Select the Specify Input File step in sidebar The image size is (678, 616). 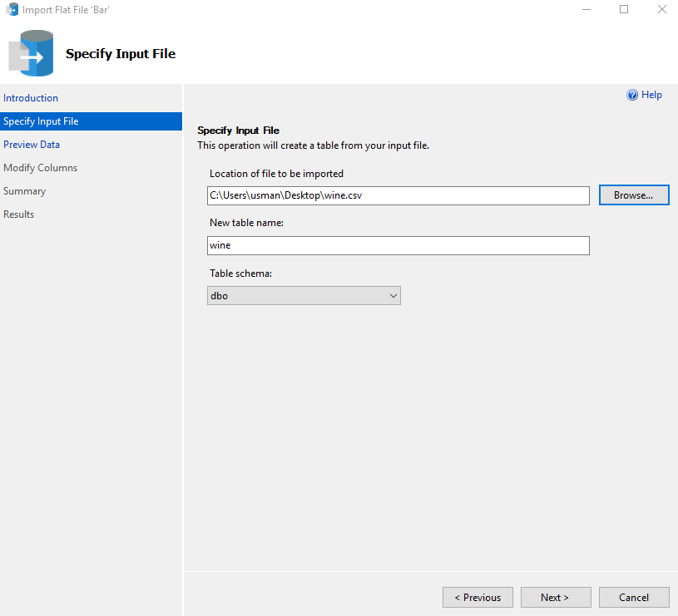pyautogui.click(x=41, y=121)
